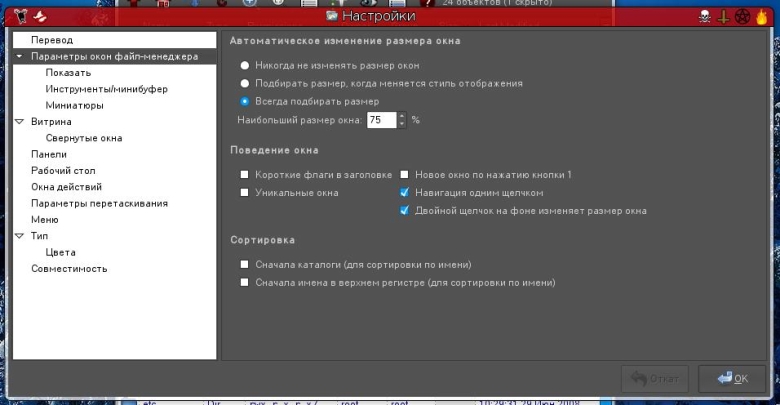Open the window menu via the bat-like icon

pos(20,16)
